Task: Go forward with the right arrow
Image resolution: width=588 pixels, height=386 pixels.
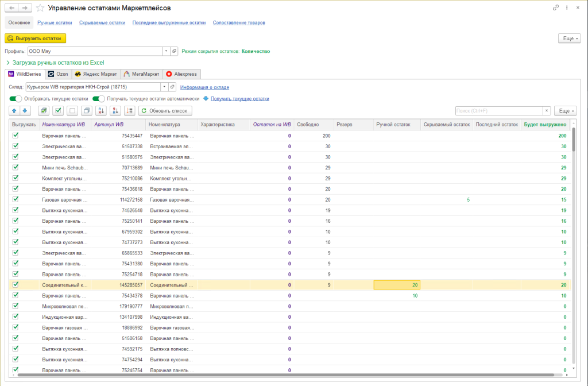Action: tap(25, 8)
